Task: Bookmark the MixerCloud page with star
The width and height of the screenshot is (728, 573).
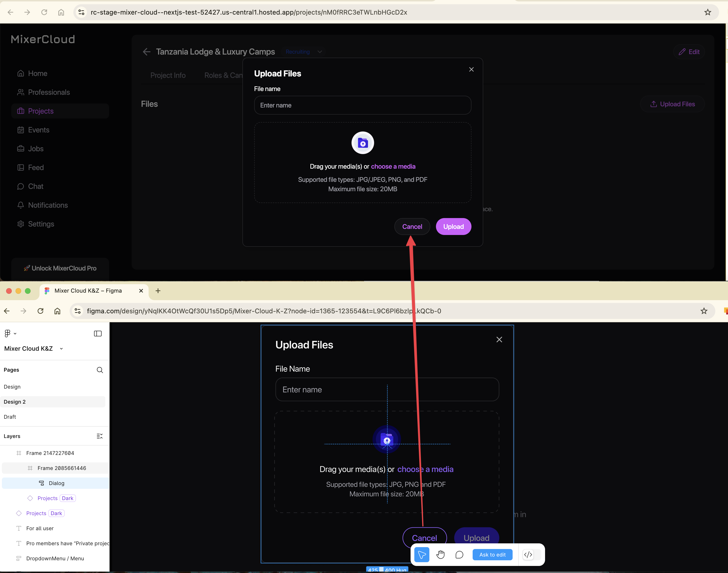Action: 708,12
